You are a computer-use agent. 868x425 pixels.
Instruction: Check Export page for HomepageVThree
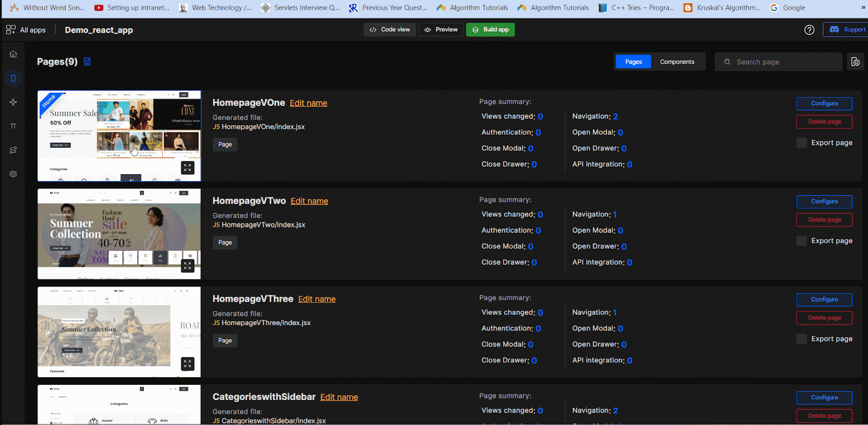(801, 339)
